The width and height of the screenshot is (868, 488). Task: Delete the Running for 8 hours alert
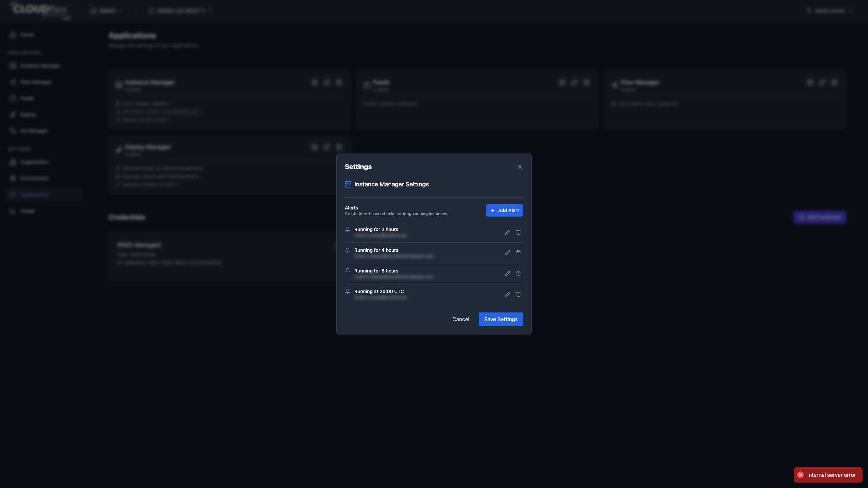[518, 273]
